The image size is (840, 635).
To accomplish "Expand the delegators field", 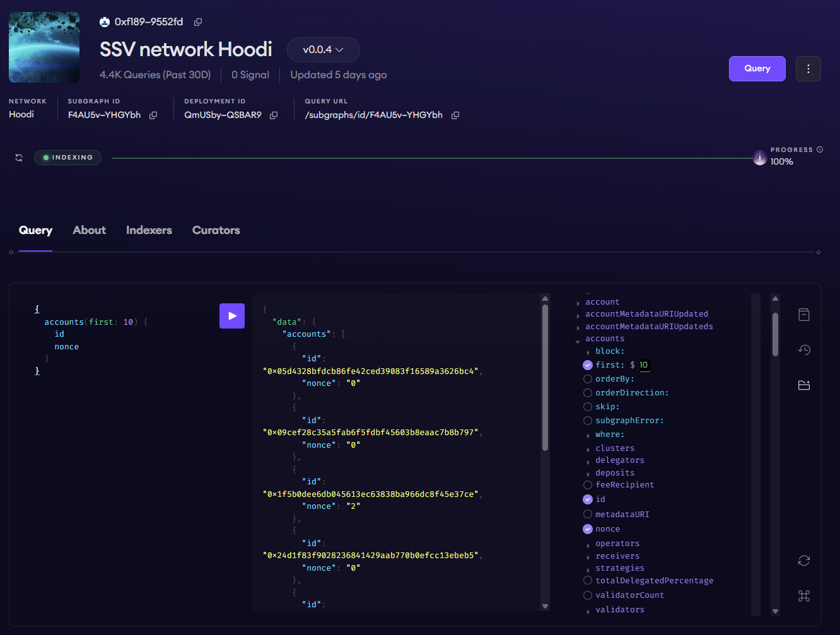I will [x=588, y=462].
